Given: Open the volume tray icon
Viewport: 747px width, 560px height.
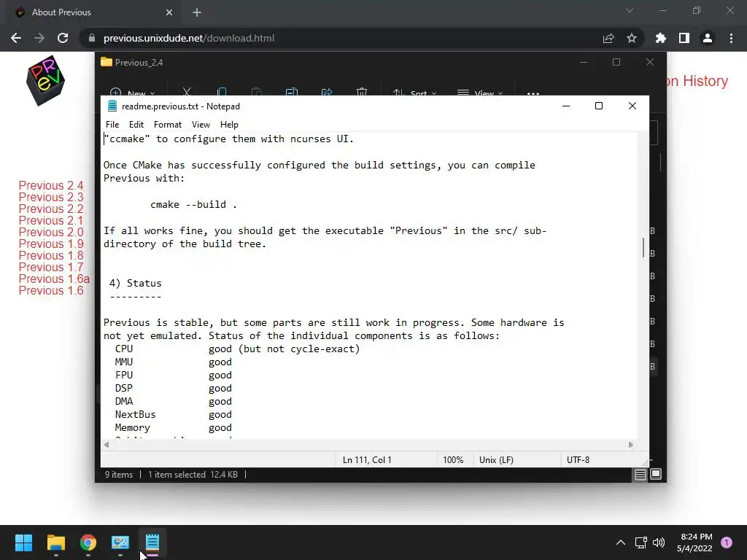Looking at the screenshot, I should [659, 542].
